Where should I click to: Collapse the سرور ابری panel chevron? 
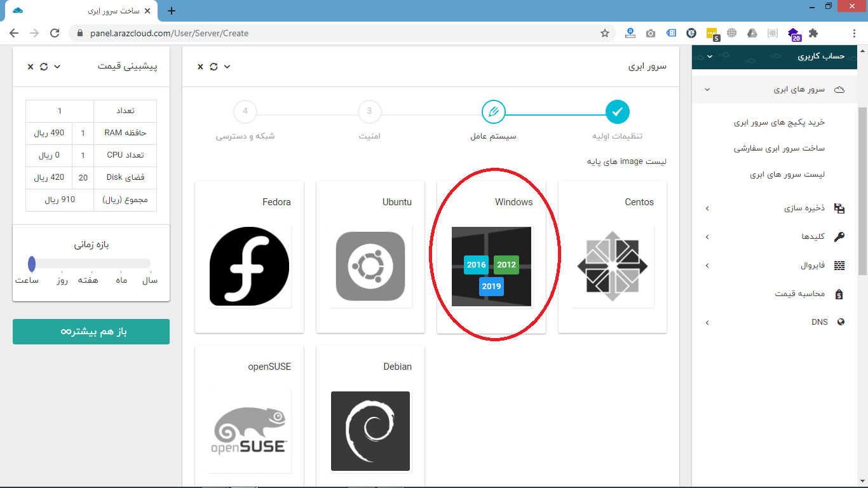[x=227, y=67]
